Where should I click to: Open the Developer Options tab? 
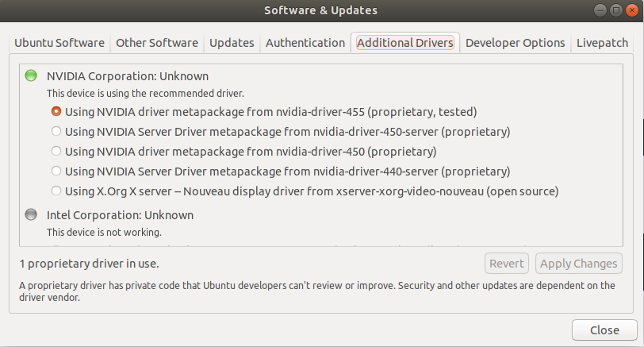click(515, 43)
